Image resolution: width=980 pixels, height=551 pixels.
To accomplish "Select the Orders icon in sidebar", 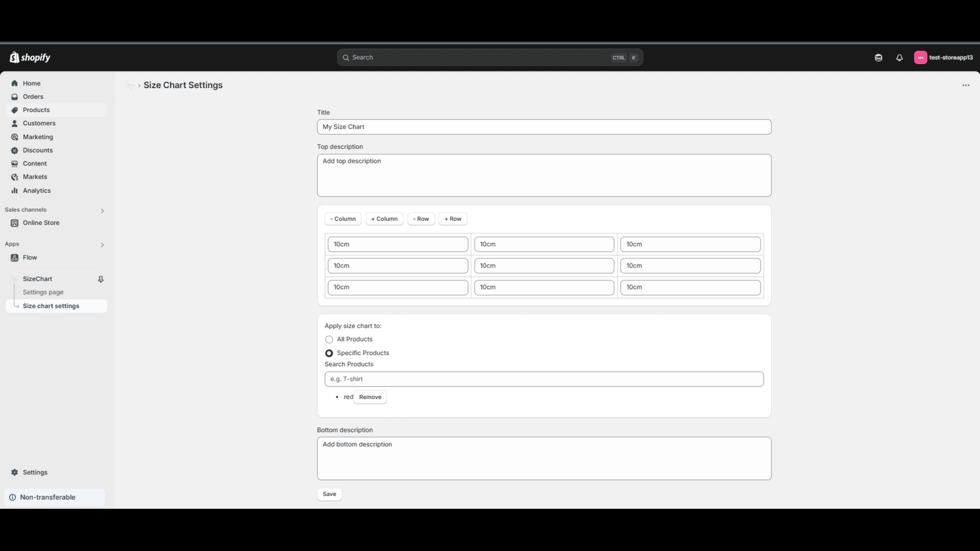I will pos(14,96).
